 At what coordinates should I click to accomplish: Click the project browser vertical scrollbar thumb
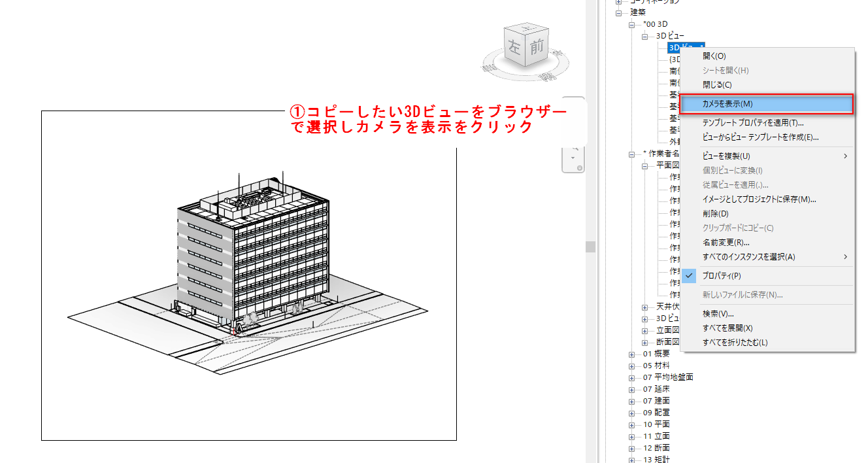pyautogui.click(x=590, y=247)
